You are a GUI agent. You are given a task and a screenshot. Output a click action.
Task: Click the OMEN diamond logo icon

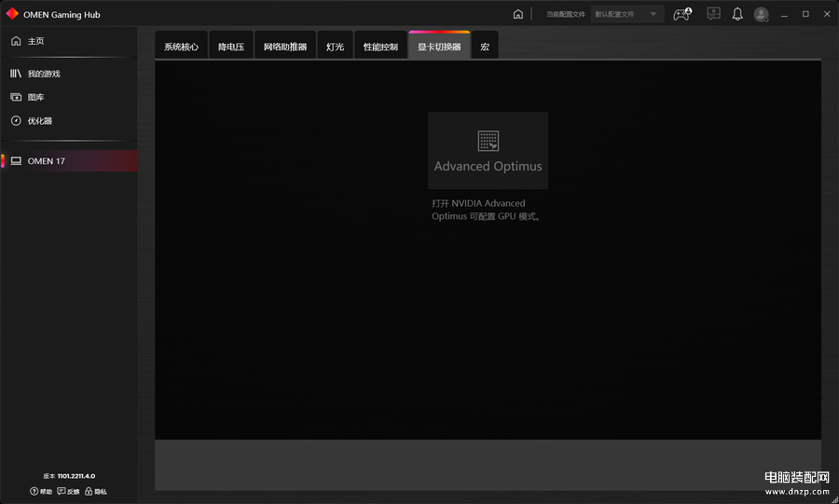pyautogui.click(x=12, y=14)
